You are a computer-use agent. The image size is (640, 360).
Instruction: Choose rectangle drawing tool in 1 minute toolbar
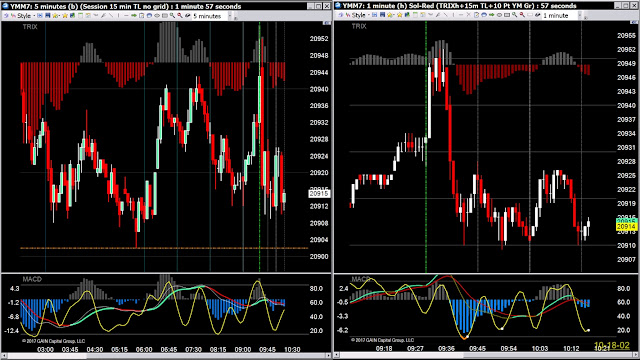tap(507, 16)
